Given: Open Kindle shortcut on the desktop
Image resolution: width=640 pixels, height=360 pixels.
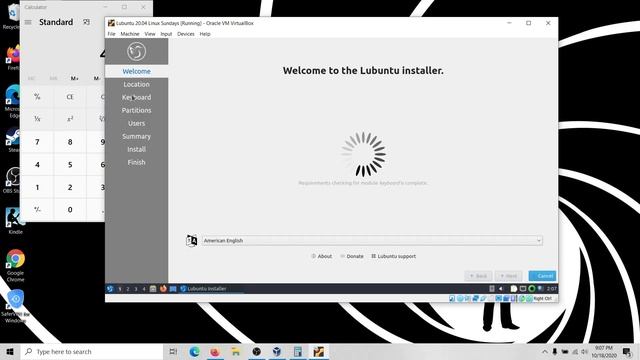Looking at the screenshot, I should [x=15, y=221].
